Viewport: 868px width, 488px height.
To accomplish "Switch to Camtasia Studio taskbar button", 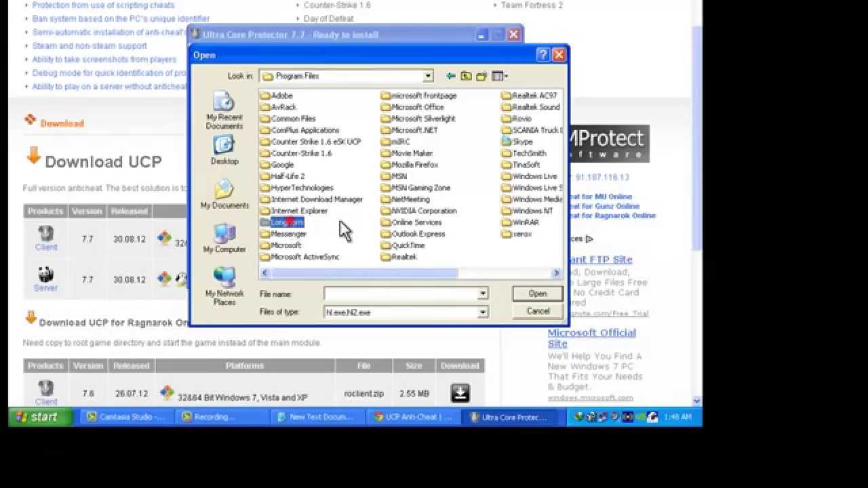I will point(125,417).
